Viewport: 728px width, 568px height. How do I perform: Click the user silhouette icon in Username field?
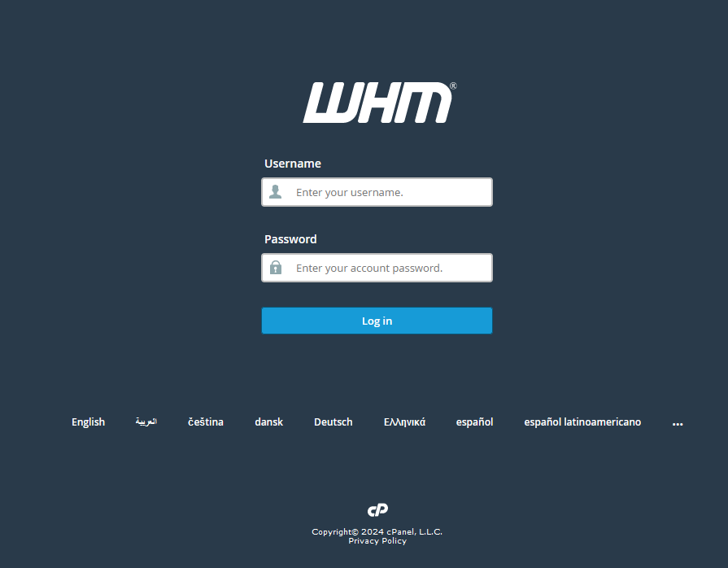(275, 192)
